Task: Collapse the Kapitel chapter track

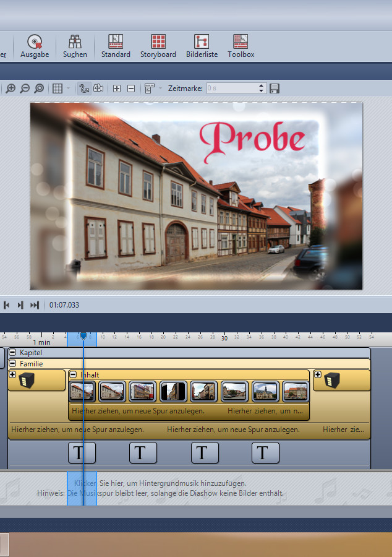Action: (x=12, y=352)
